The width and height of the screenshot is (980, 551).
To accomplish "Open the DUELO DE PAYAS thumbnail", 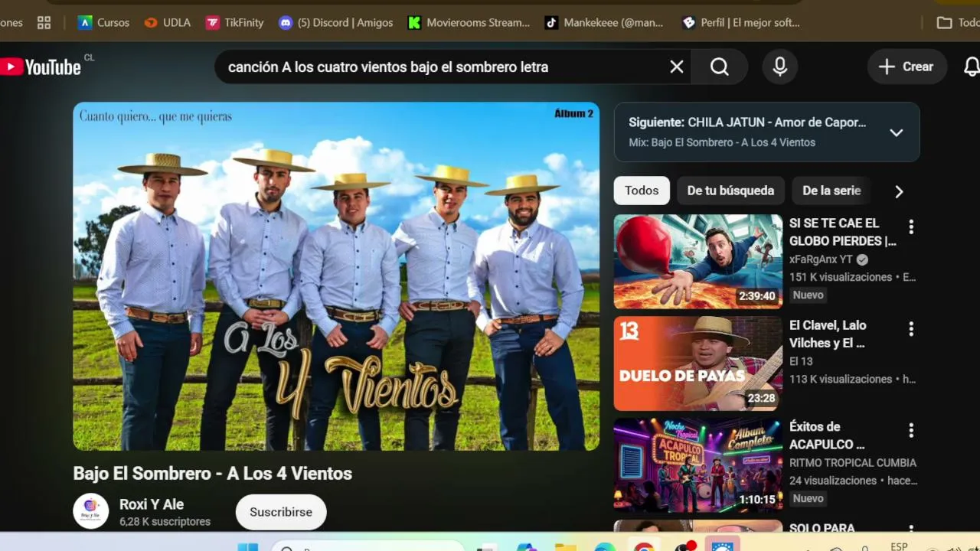I will point(698,364).
